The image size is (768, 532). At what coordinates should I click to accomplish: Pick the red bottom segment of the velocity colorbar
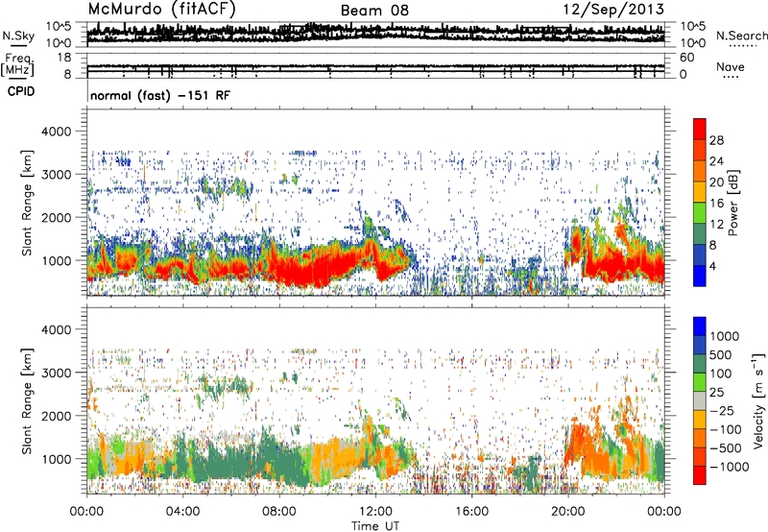[700, 475]
